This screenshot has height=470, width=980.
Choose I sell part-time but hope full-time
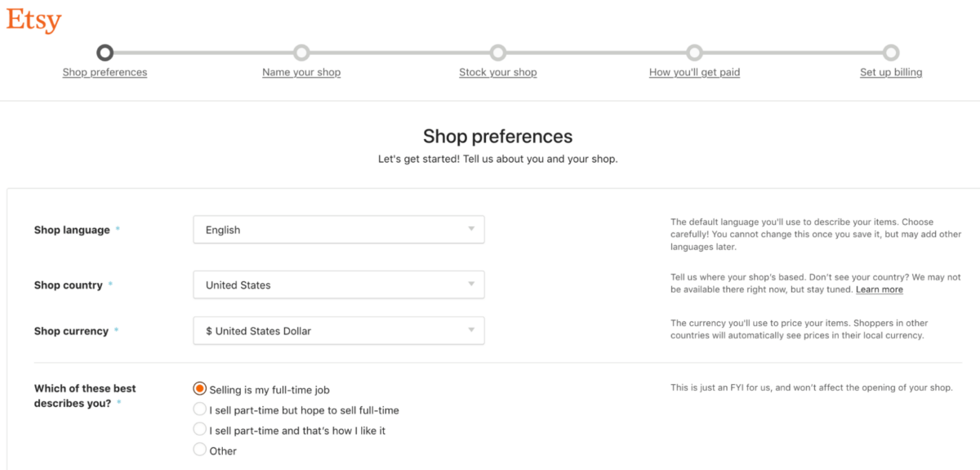click(x=200, y=409)
